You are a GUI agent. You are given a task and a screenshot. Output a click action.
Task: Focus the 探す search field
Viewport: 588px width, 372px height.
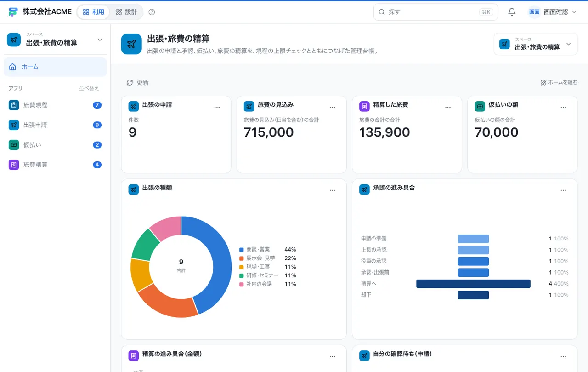(435, 12)
